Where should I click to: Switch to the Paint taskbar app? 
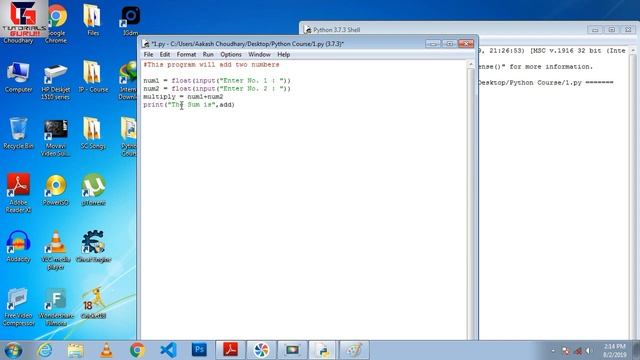tap(354, 350)
